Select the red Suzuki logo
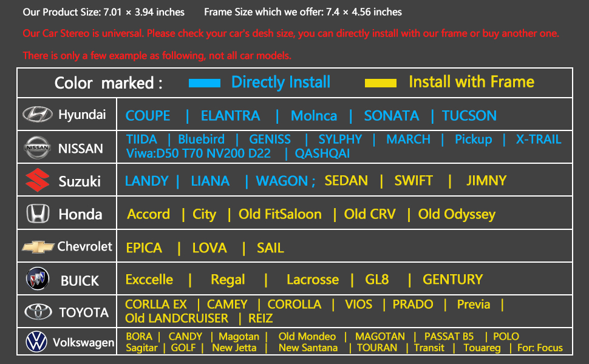 click(37, 181)
